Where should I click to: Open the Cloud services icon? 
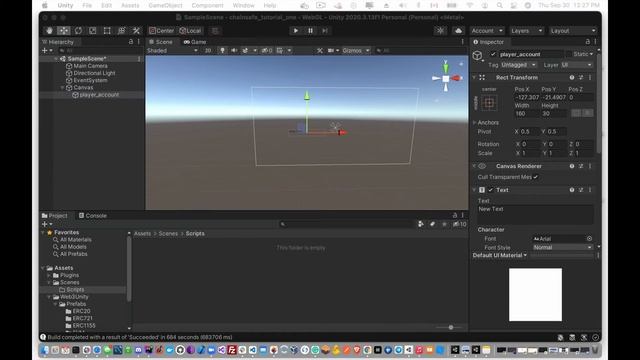point(458,31)
